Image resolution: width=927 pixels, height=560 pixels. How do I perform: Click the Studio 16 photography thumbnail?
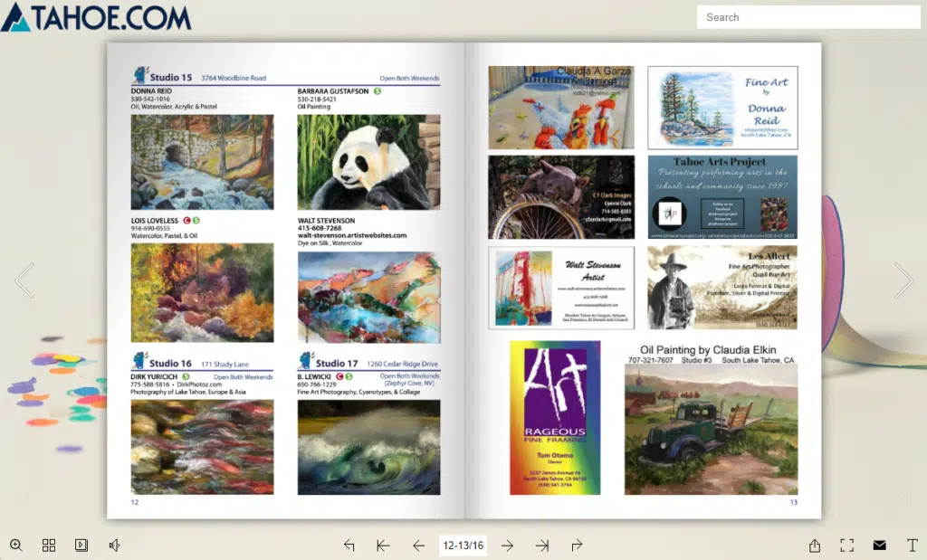[x=201, y=446]
